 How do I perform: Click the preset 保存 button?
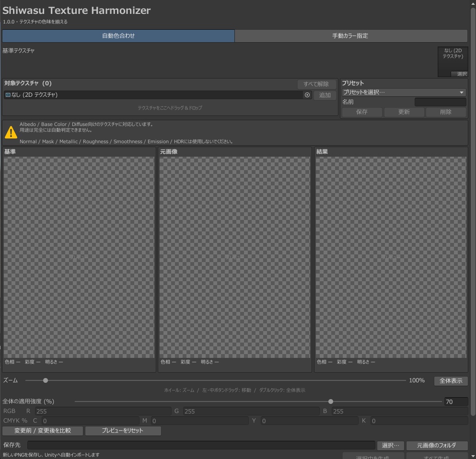pyautogui.click(x=362, y=112)
